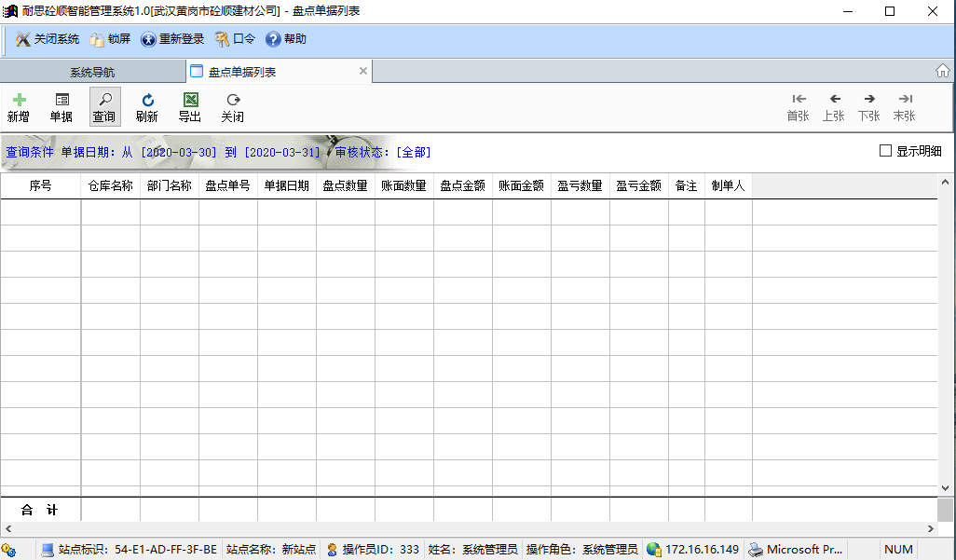Go to previous record 上张
The image size is (956, 560).
click(834, 100)
